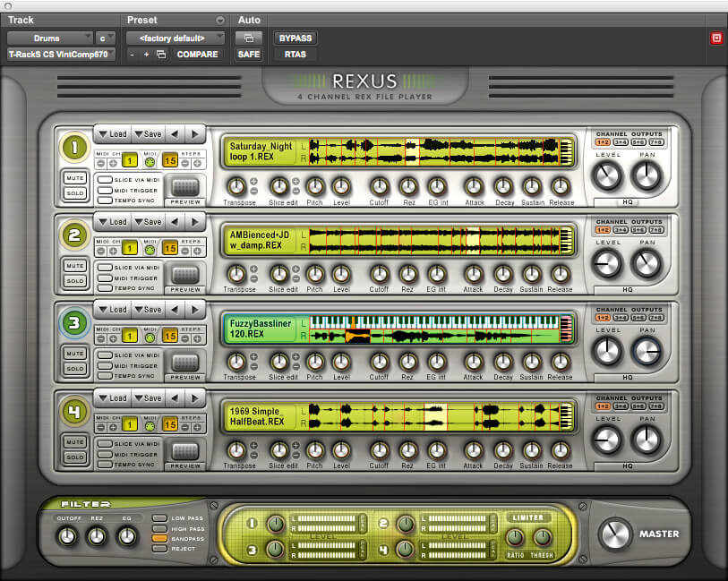Assign channel 1 to outputs 3+4
Viewport: 728px width, 581px height.
[x=621, y=142]
